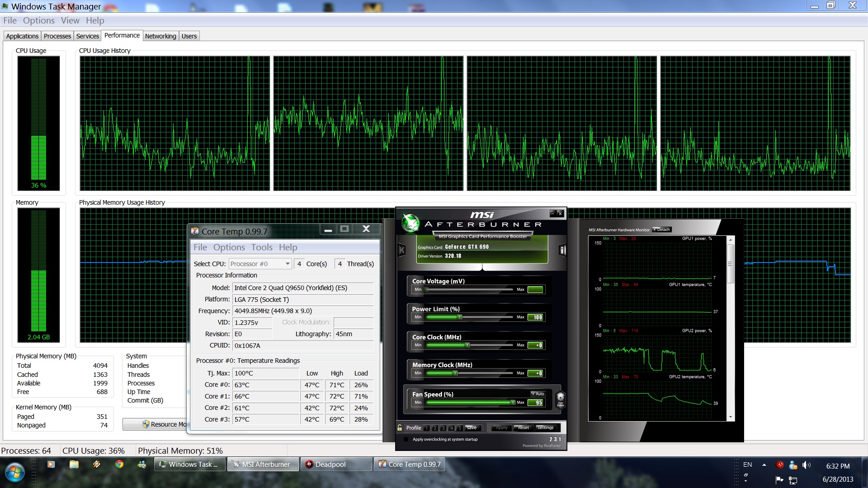Click the Kombustor K icon in Afterburner
Viewport: 868px width, 488px height.
401,250
